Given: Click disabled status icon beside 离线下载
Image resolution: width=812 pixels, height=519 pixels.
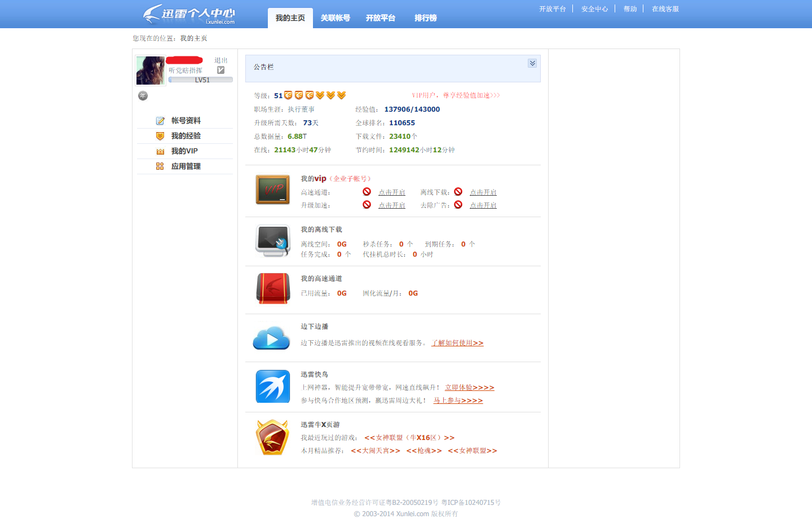Looking at the screenshot, I should tap(458, 192).
